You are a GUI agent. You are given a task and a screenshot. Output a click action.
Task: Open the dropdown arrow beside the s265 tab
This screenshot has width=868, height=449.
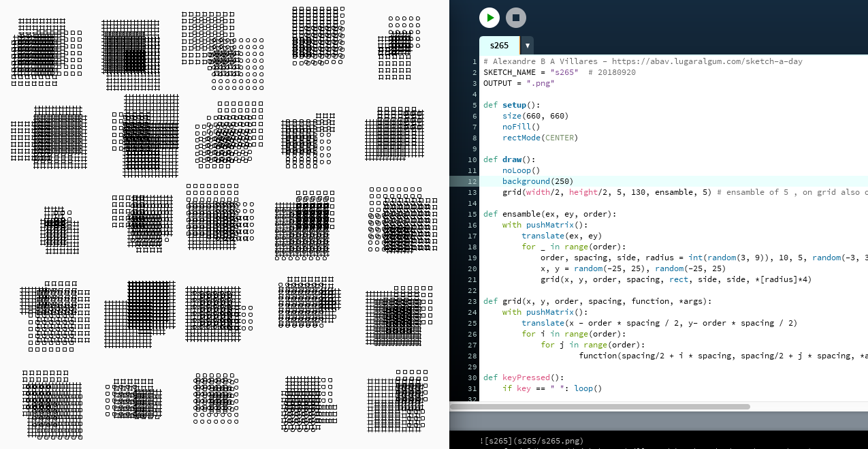(527, 46)
